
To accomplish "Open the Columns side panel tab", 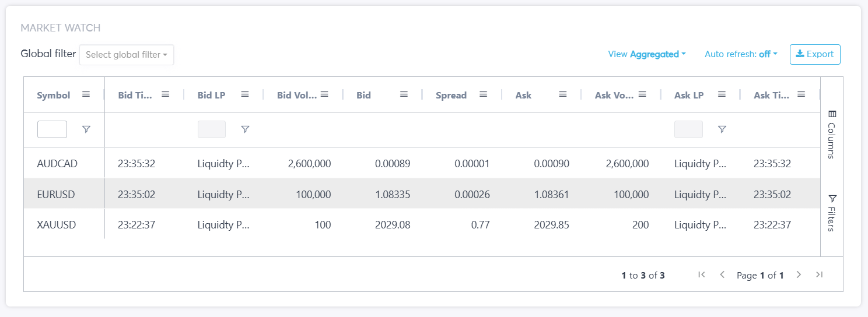I will (832, 134).
